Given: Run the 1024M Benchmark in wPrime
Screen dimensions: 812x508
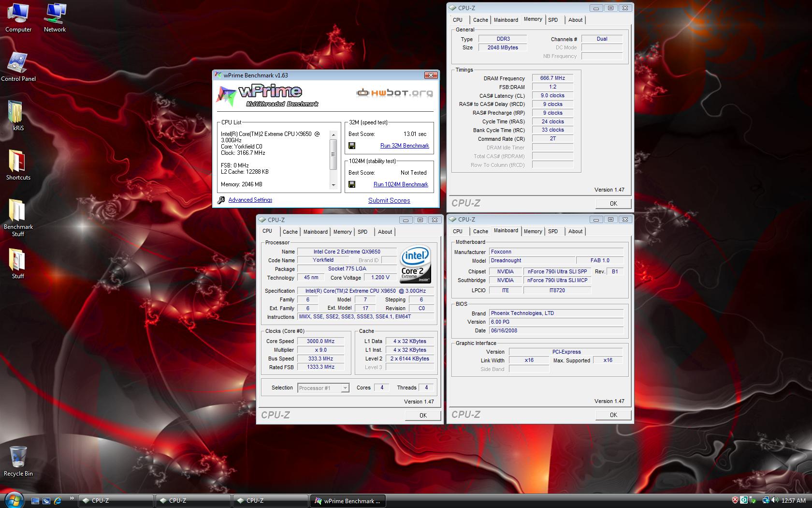Looking at the screenshot, I should 401,184.
